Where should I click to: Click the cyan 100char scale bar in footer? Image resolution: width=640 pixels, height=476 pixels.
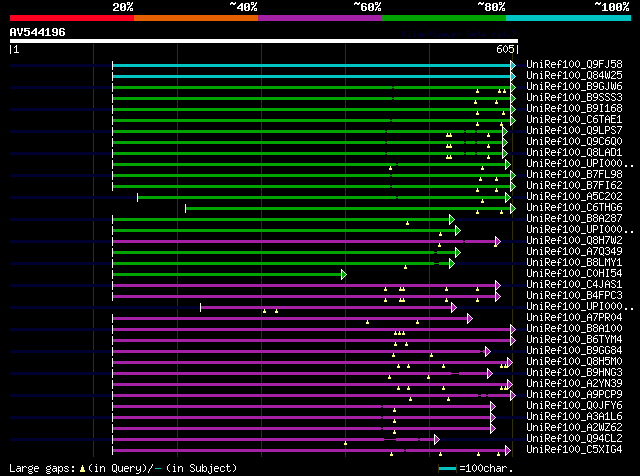pyautogui.click(x=447, y=468)
